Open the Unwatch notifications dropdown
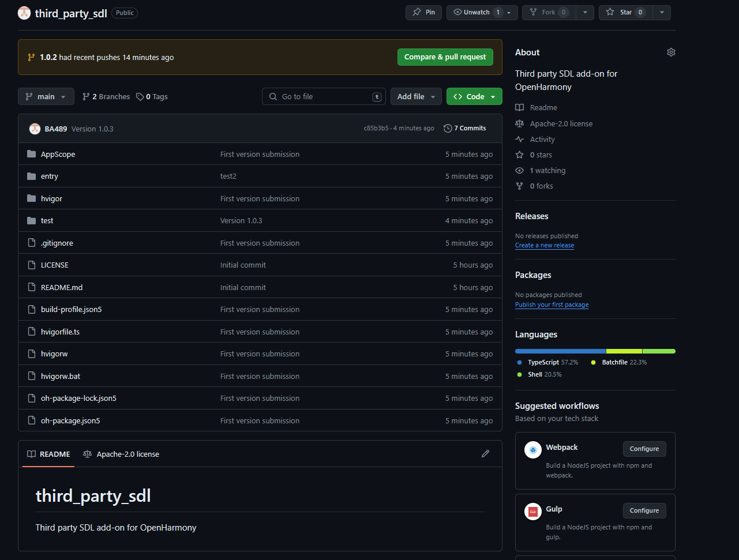739x560 pixels. tap(482, 12)
